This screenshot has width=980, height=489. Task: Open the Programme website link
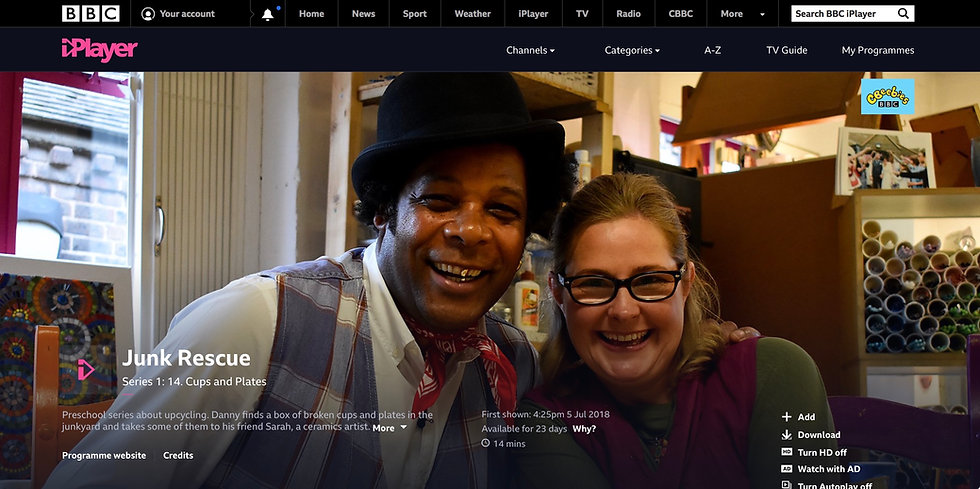[x=104, y=455]
